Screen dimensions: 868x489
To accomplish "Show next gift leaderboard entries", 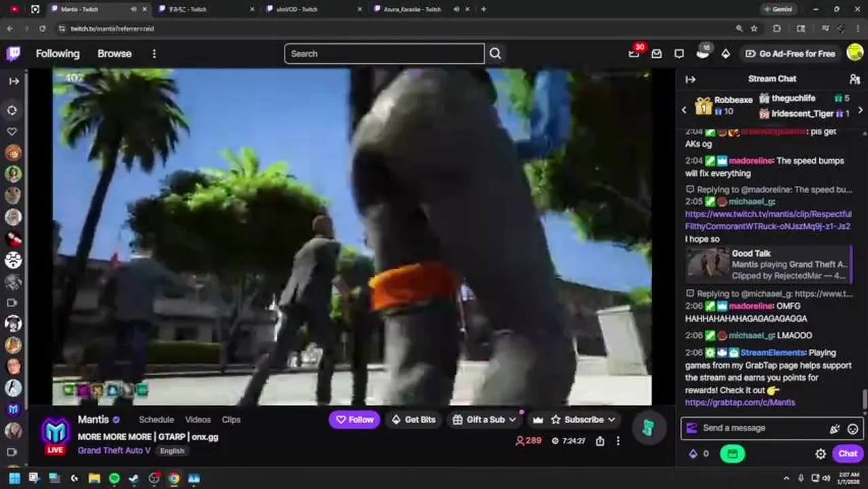I will click(861, 109).
